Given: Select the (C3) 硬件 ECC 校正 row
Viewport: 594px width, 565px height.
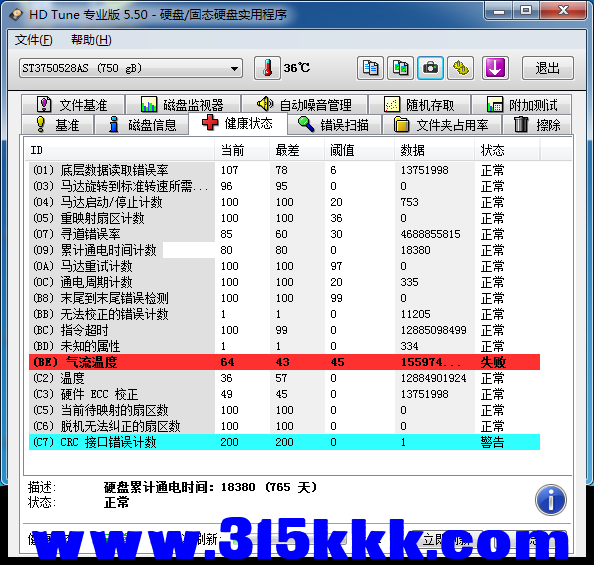Looking at the screenshot, I should 284,394.
